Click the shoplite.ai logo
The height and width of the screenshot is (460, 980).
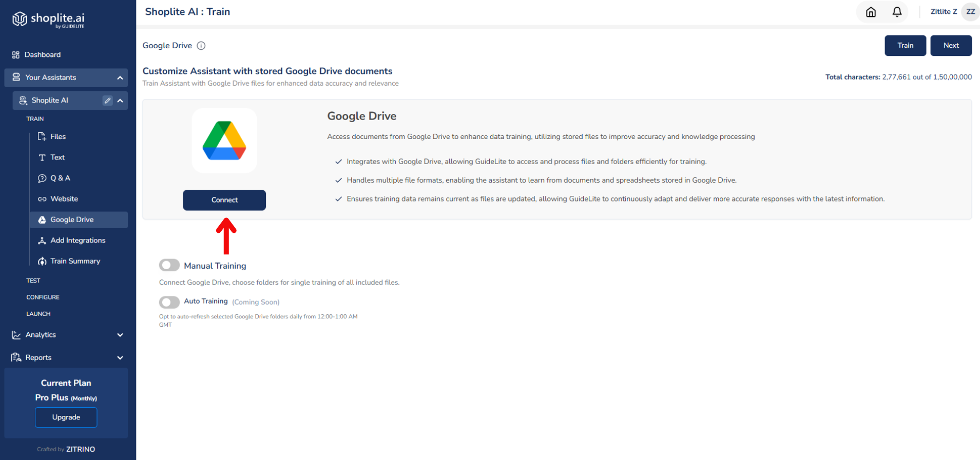point(48,19)
